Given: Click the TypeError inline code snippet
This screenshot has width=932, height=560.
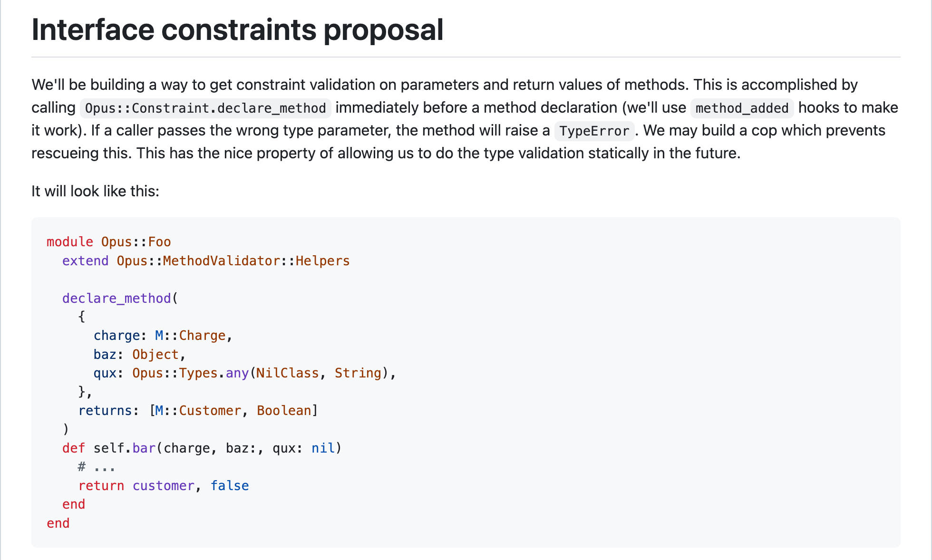Looking at the screenshot, I should pyautogui.click(x=594, y=131).
